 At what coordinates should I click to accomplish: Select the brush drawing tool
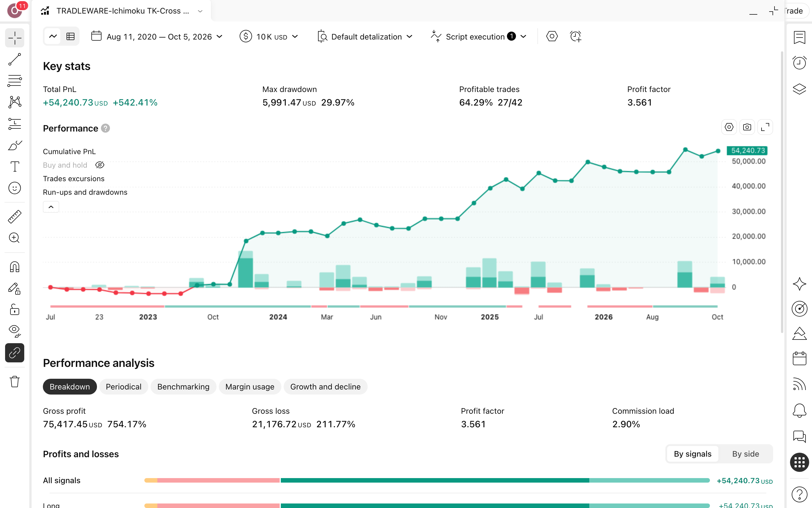coord(14,145)
